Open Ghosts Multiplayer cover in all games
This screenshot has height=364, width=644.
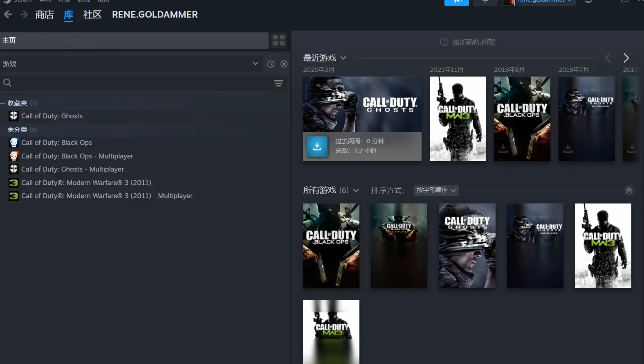(x=535, y=246)
